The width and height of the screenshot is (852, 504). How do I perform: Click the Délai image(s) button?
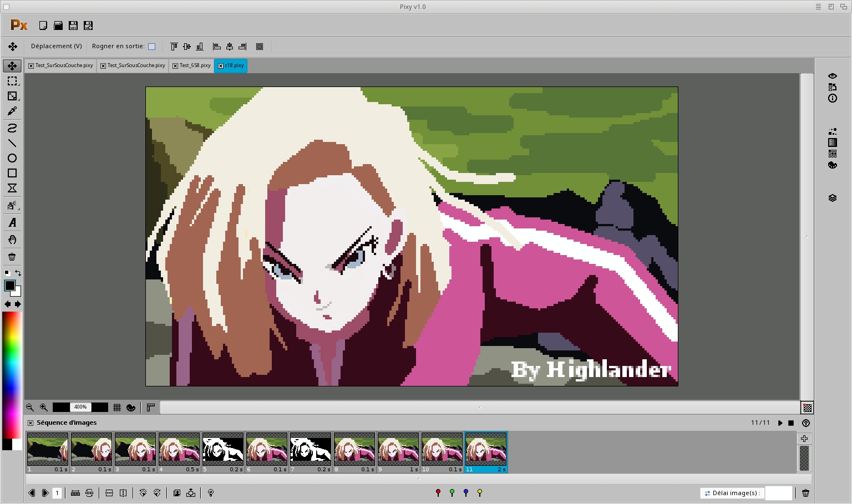(732, 493)
